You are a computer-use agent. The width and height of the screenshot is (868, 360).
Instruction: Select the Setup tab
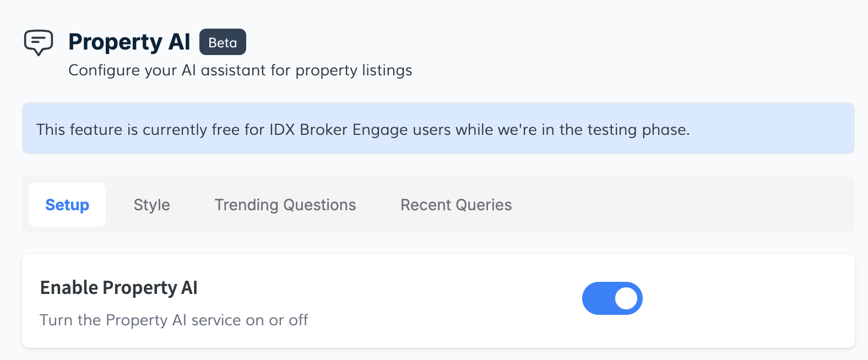point(67,205)
